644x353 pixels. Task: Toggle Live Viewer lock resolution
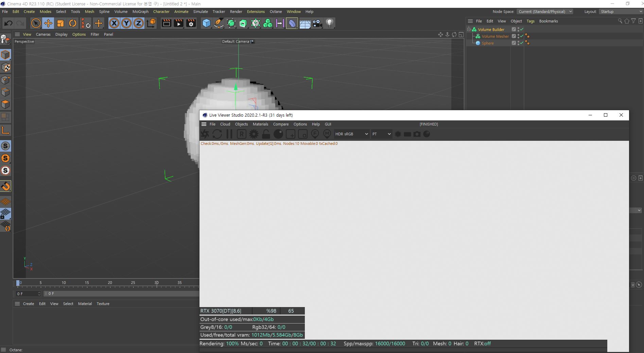(x=266, y=134)
